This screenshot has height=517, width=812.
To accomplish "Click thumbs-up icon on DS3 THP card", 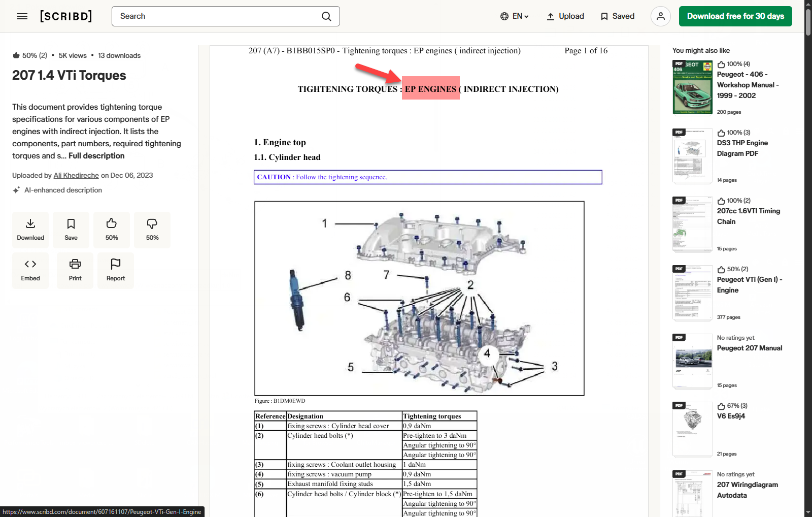I will tap(721, 133).
